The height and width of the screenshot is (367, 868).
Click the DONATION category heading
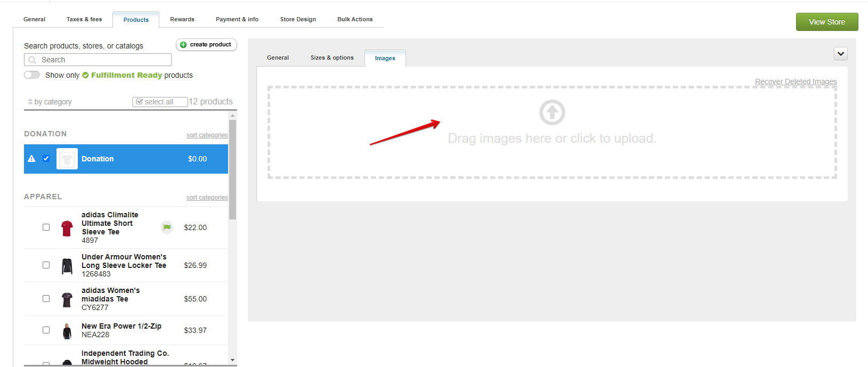tap(45, 134)
